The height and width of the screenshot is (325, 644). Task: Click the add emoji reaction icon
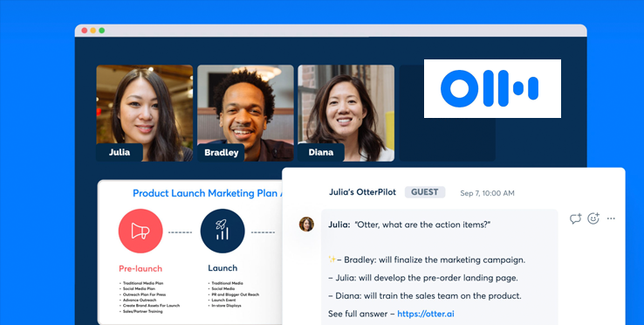pyautogui.click(x=593, y=218)
